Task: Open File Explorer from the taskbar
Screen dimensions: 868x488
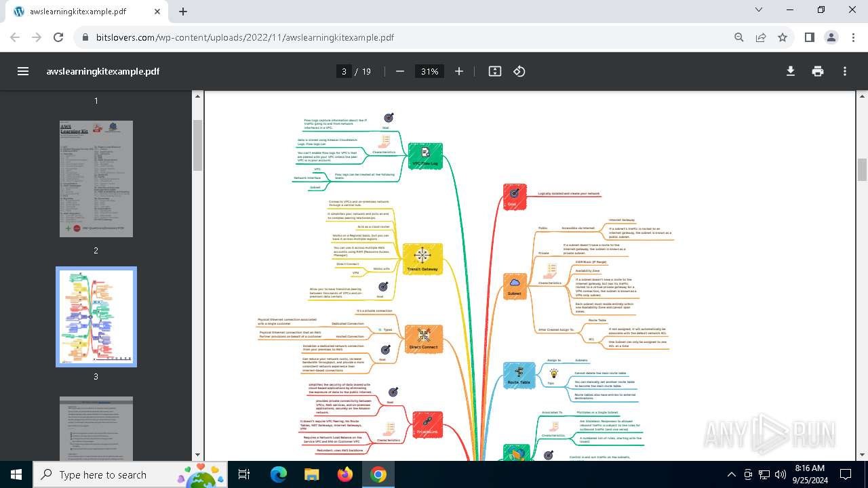Action: (312, 474)
